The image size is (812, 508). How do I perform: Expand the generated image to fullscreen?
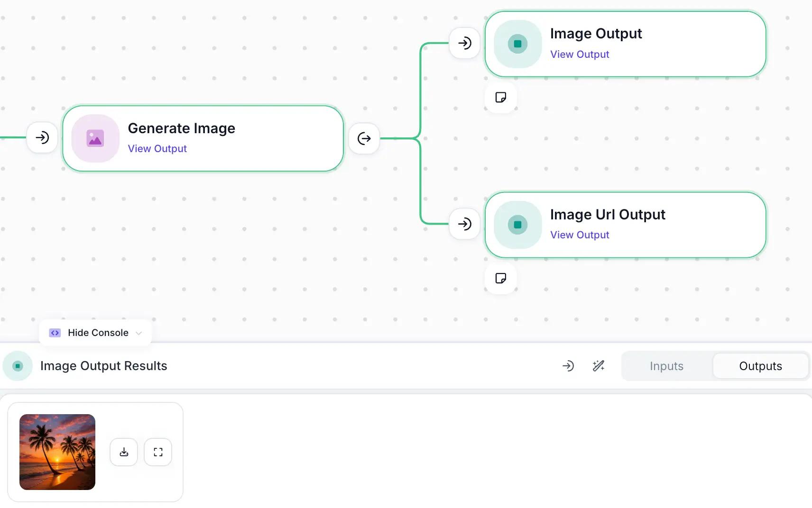[158, 452]
